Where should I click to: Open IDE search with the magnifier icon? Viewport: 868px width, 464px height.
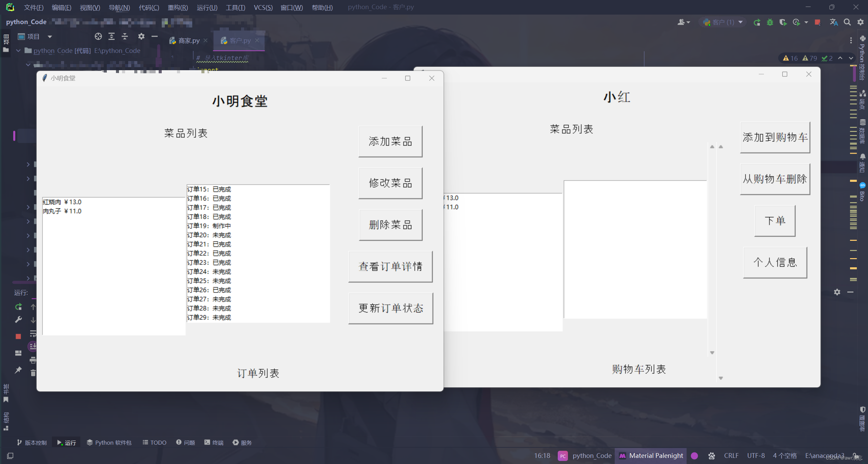click(x=847, y=22)
